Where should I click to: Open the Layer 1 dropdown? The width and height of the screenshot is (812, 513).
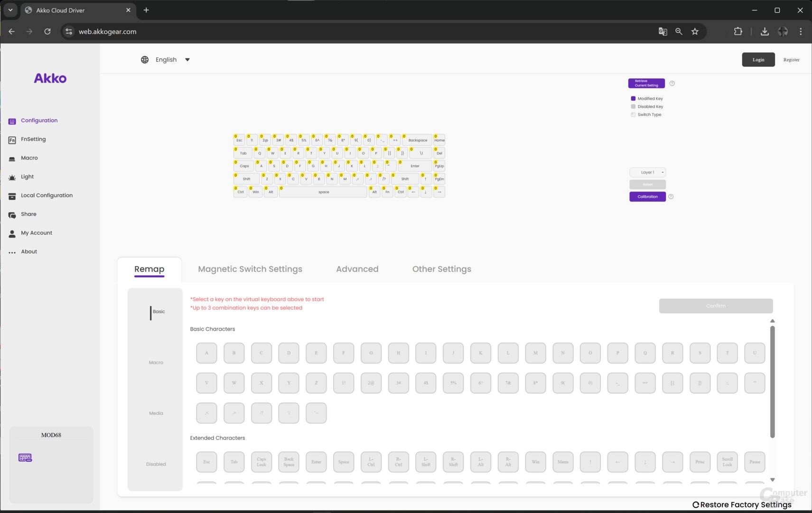647,172
